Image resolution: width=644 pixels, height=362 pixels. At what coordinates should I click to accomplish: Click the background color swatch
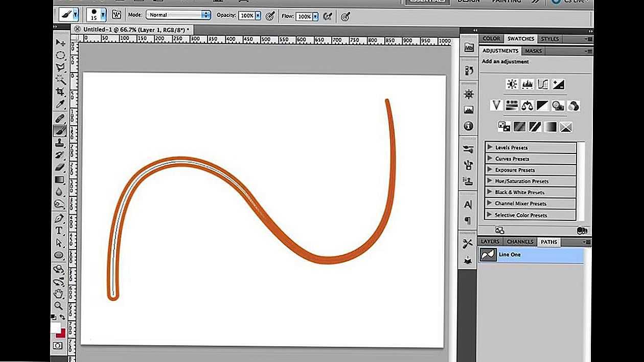pyautogui.click(x=61, y=333)
